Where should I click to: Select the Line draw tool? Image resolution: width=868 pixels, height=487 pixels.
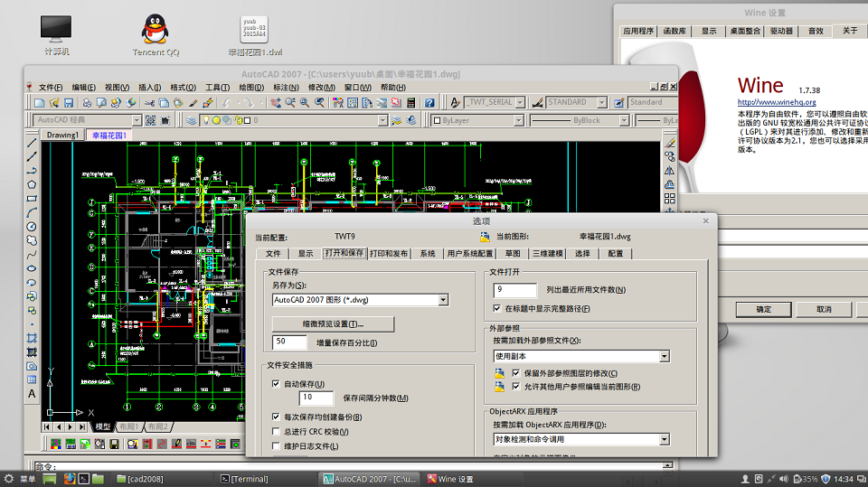(32, 144)
